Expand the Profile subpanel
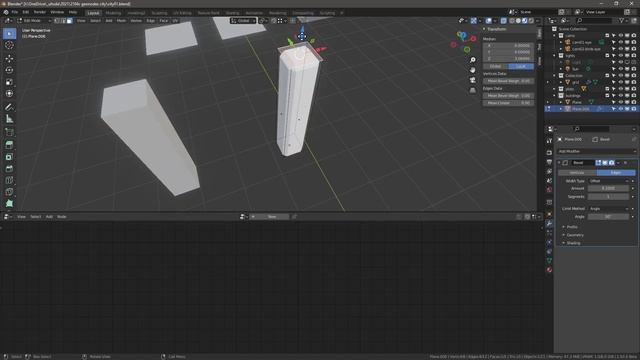Image resolution: width=640 pixels, height=360 pixels. [x=572, y=227]
